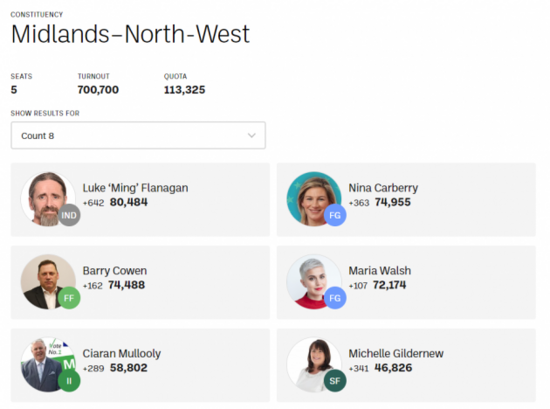
Task: Click the Midlands–North-West constituency heading
Action: [130, 34]
